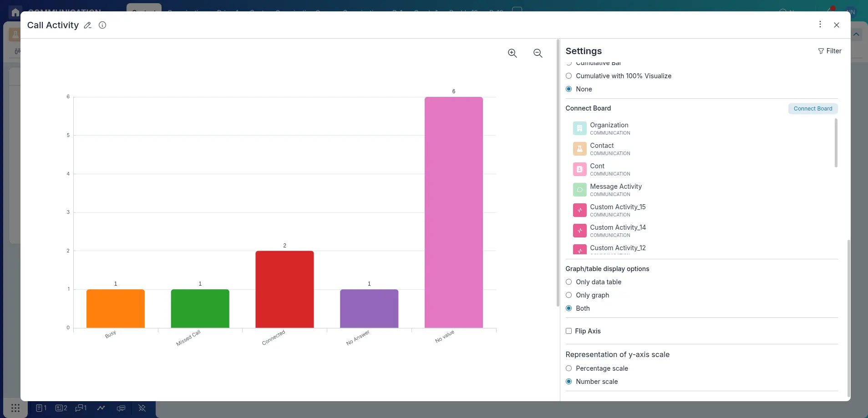The height and width of the screenshot is (418, 868).
Task: Open the Filter in the Settings panel
Action: (830, 50)
